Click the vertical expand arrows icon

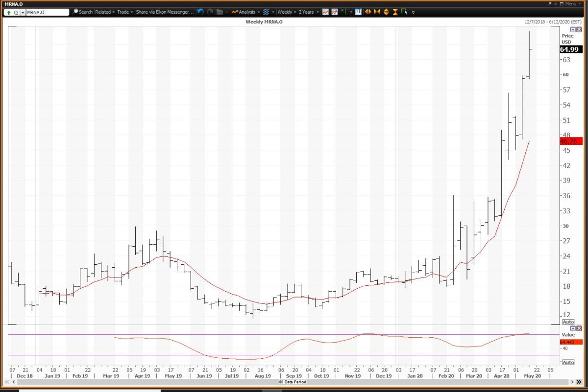[x=386, y=12]
